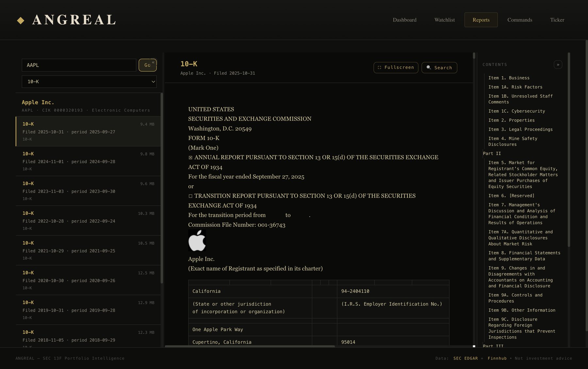Navigate to the Ticker tab

(557, 20)
